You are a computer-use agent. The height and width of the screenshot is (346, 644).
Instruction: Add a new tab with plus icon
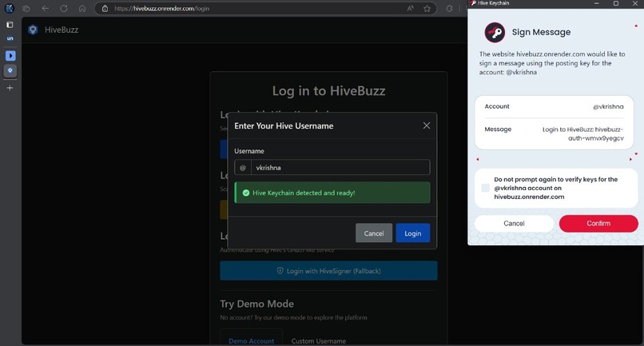tap(10, 88)
